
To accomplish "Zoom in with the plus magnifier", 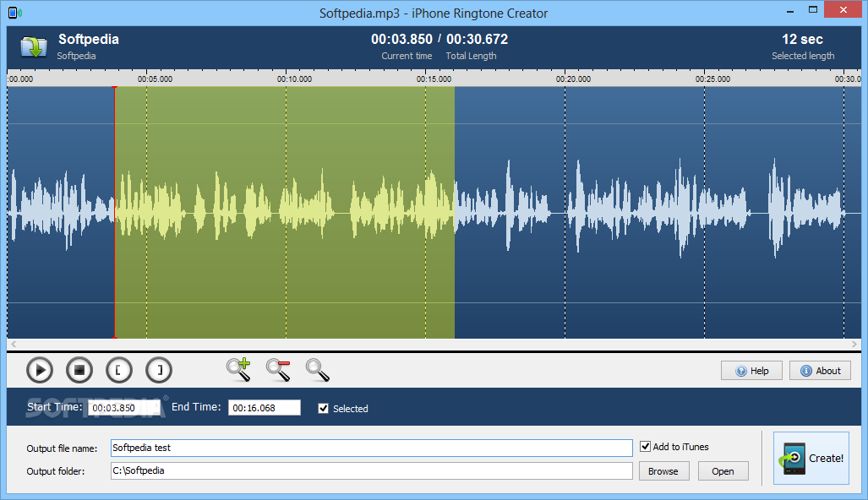I will tap(238, 370).
